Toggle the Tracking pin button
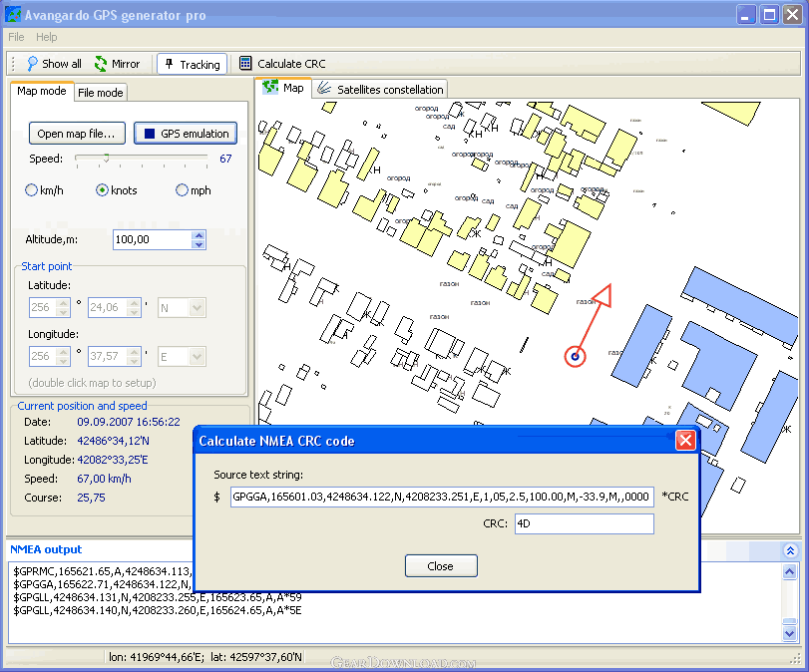Screen dimensions: 809x672 pos(192,64)
